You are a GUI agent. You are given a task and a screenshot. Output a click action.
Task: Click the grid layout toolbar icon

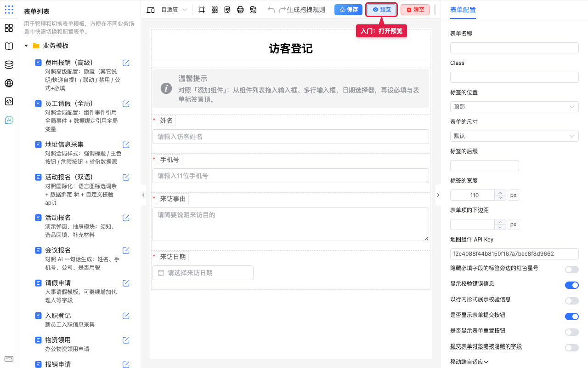click(x=215, y=10)
